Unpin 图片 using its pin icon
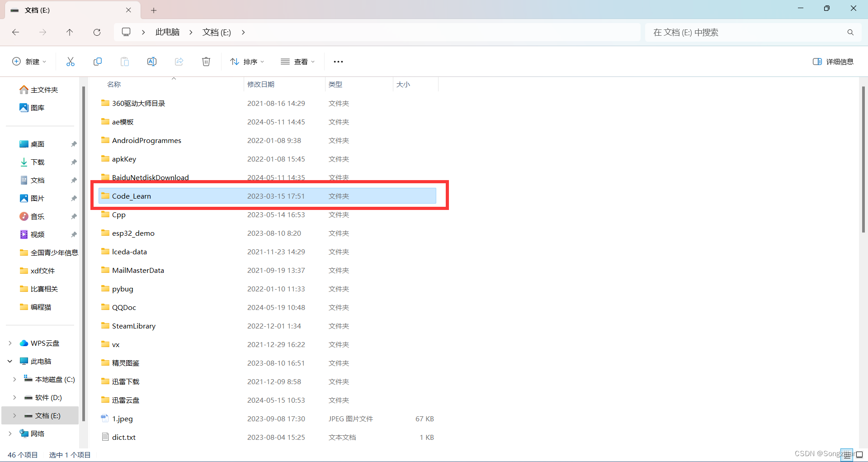Viewport: 868px width, 462px height. [x=74, y=198]
